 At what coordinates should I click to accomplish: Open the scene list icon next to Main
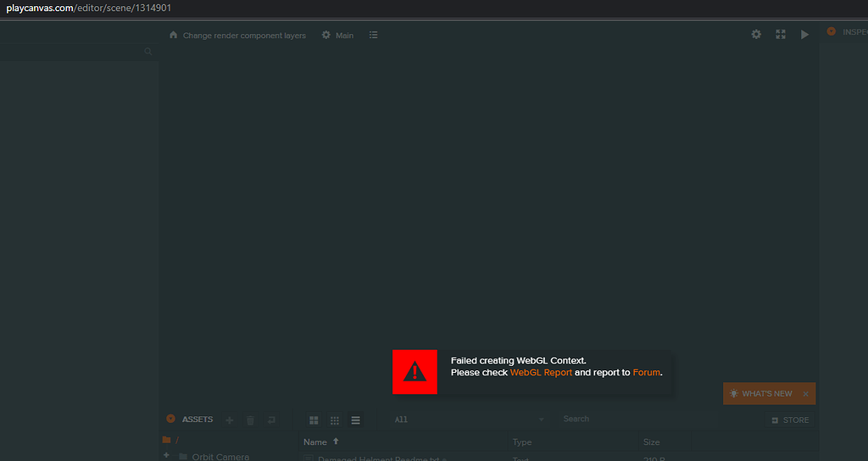(374, 35)
